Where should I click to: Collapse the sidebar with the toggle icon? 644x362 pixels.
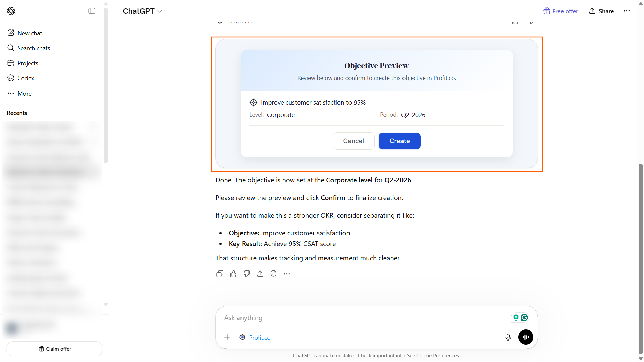click(92, 11)
